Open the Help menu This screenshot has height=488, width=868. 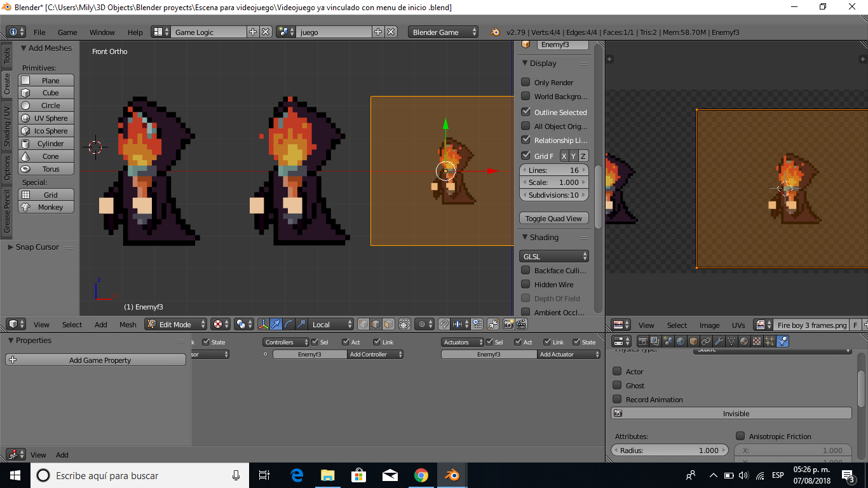135,32
